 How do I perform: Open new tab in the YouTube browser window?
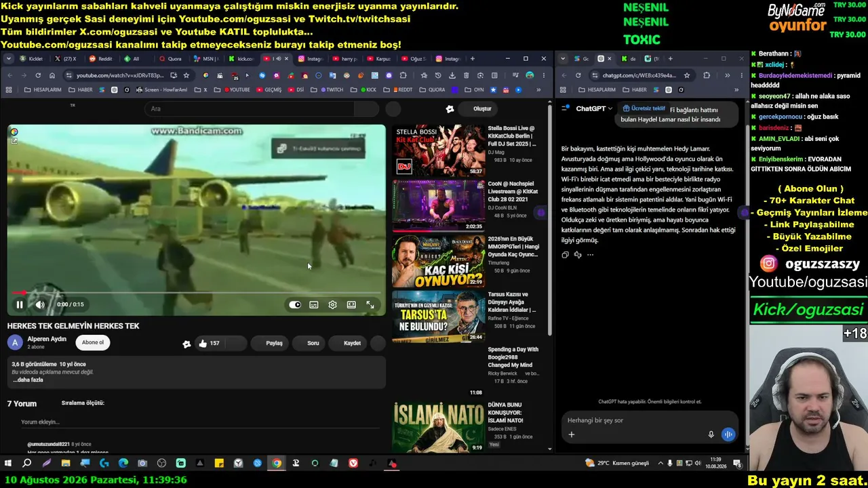pyautogui.click(x=473, y=59)
